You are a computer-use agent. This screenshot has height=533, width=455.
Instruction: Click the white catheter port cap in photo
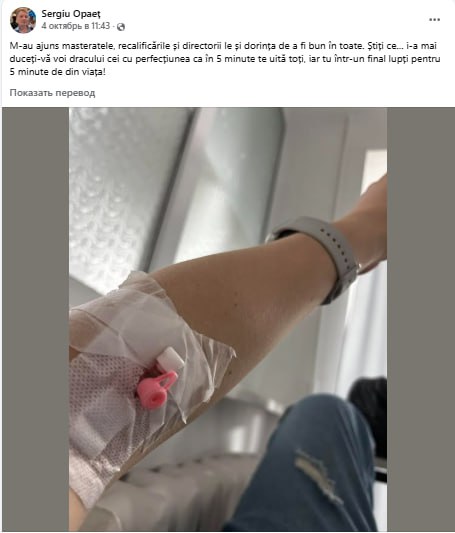169,360
